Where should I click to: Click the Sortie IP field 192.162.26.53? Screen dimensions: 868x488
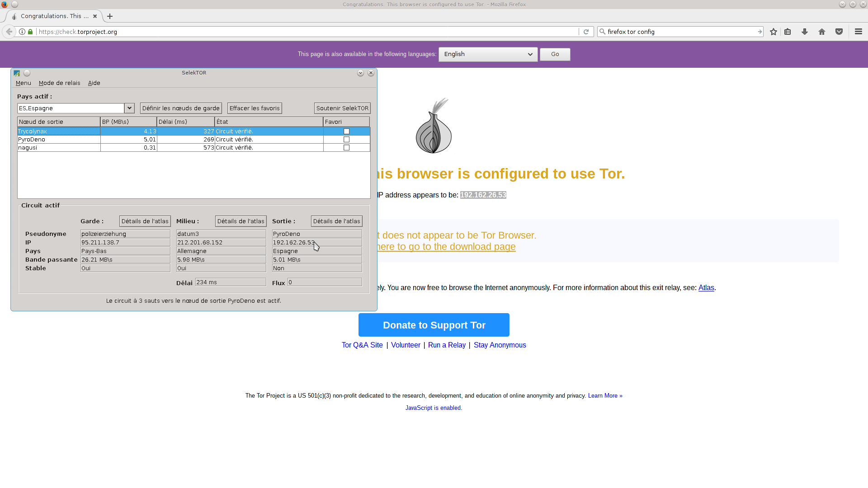point(317,243)
